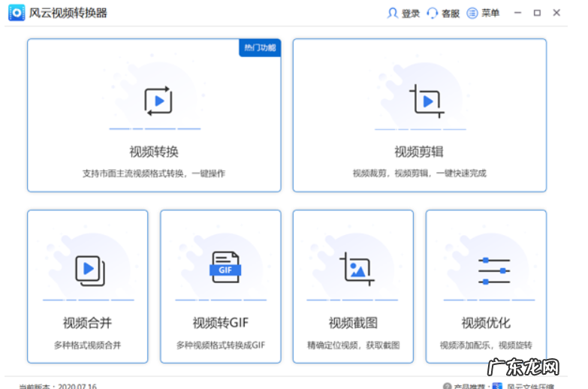
Task: Click the 精确定位视频，获取截图 description
Action: 353,345
